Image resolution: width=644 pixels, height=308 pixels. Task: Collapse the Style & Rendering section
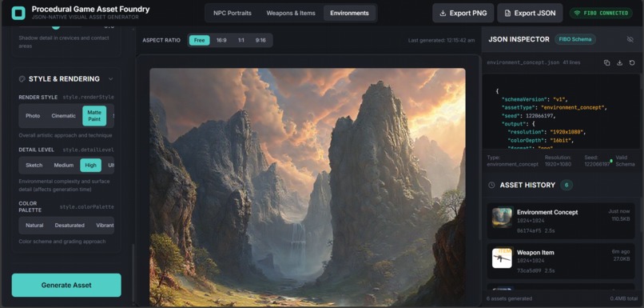click(110, 79)
